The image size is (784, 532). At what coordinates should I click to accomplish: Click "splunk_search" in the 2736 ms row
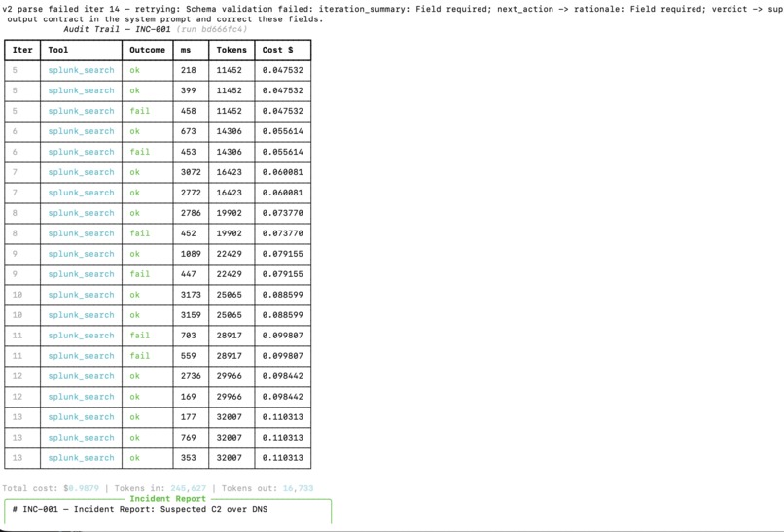coord(81,376)
